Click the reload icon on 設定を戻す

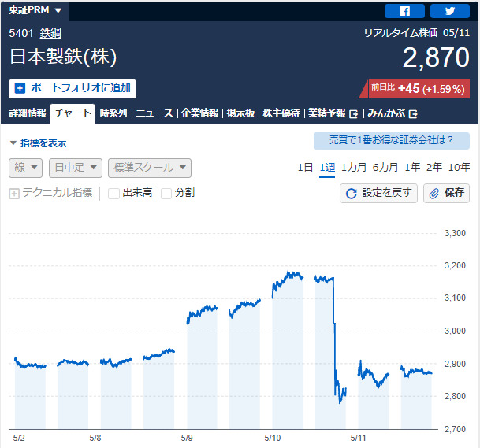[x=351, y=194]
